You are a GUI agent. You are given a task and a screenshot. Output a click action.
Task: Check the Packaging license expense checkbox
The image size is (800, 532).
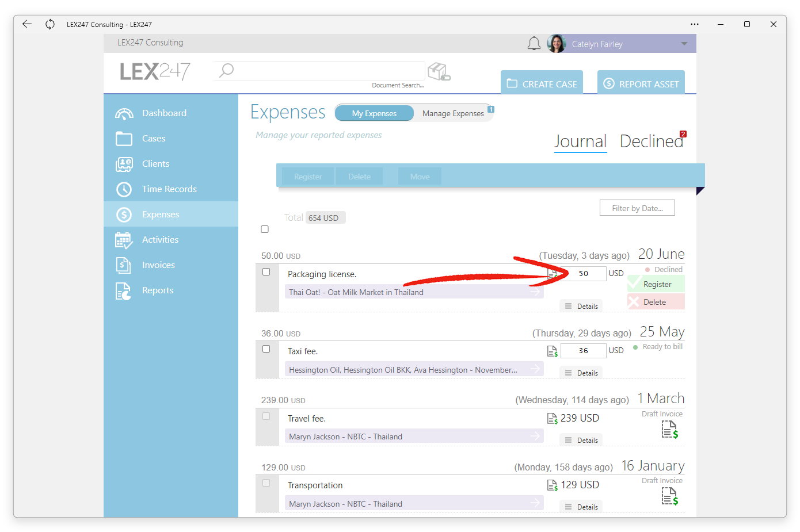pos(266,271)
